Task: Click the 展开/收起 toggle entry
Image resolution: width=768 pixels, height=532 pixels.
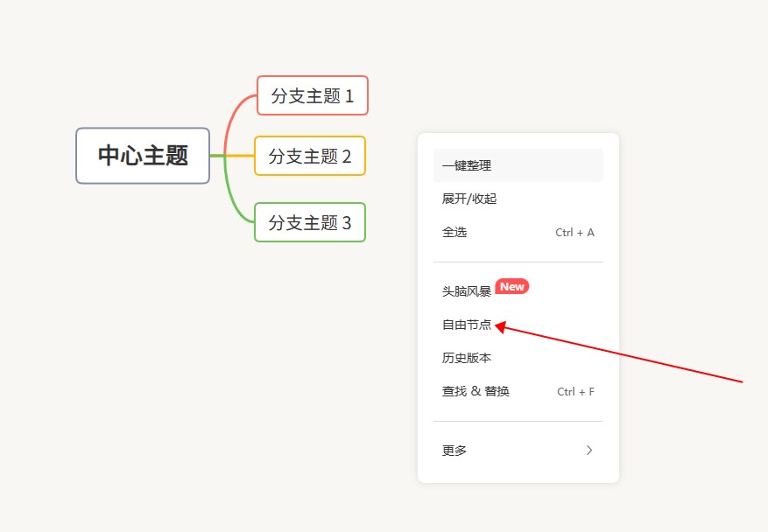Action: click(468, 199)
